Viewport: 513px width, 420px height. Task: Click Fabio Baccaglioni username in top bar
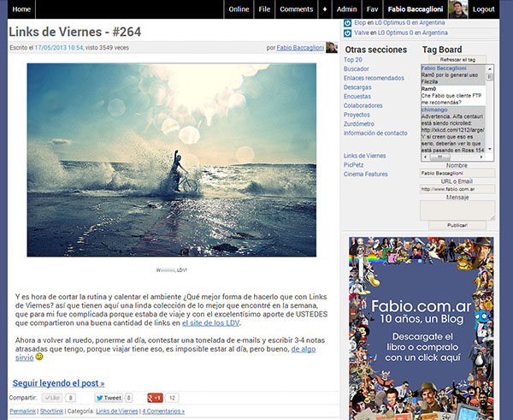tap(416, 9)
